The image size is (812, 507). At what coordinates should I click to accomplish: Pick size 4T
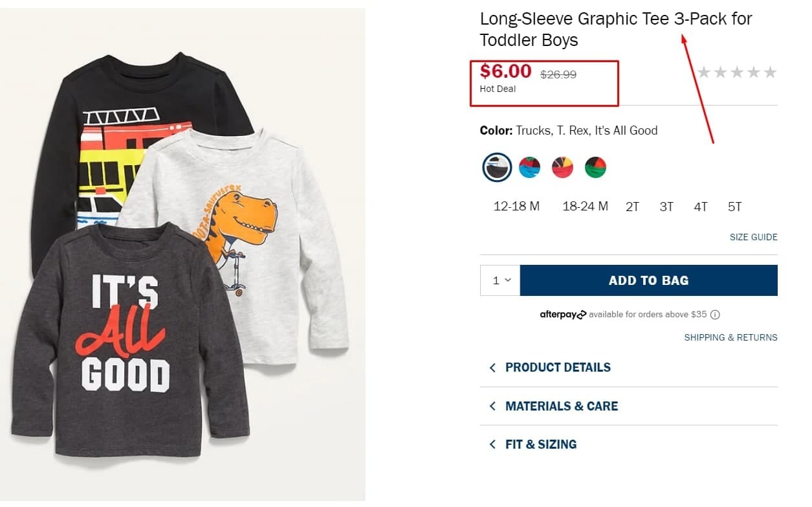[x=701, y=207]
